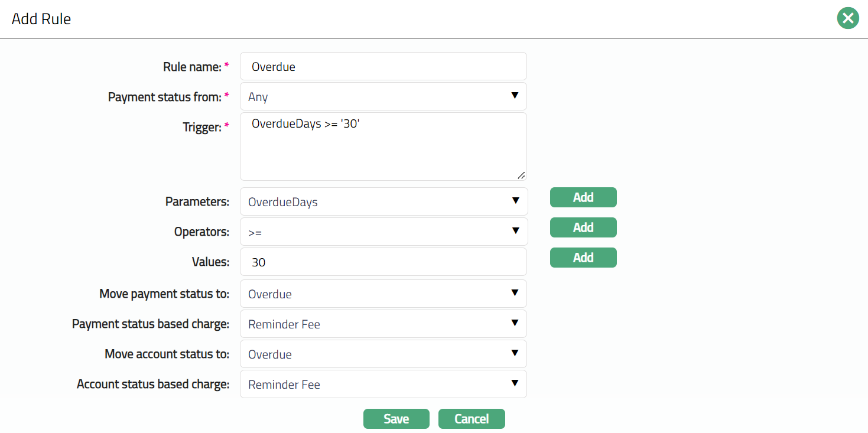Cancel adding the rule

[472, 419]
